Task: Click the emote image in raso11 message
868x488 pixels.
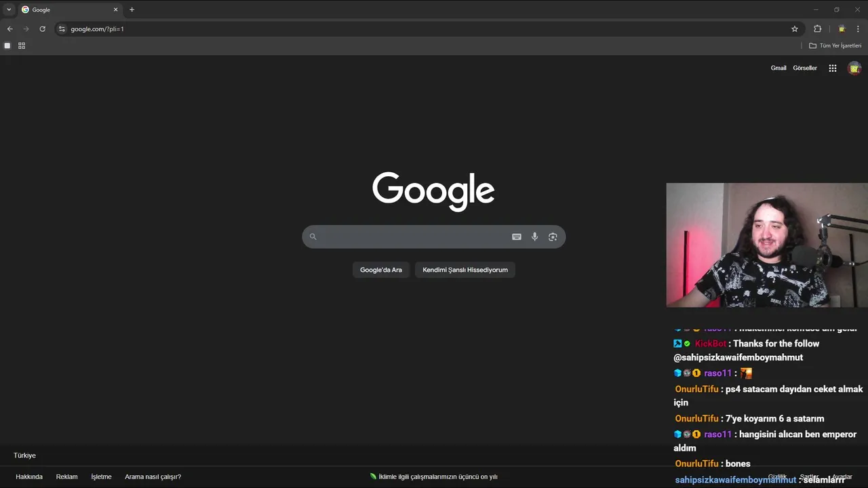Action: click(x=746, y=373)
